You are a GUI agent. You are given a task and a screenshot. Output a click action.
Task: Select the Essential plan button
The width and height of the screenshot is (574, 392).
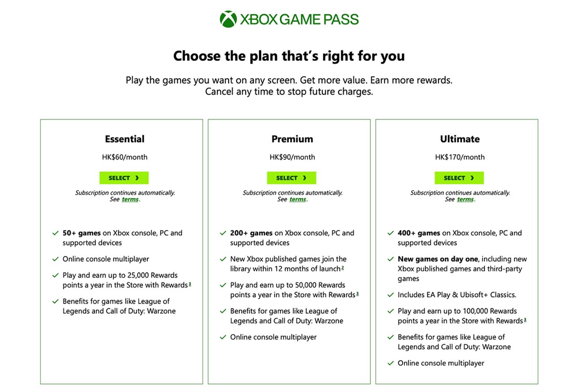point(124,178)
